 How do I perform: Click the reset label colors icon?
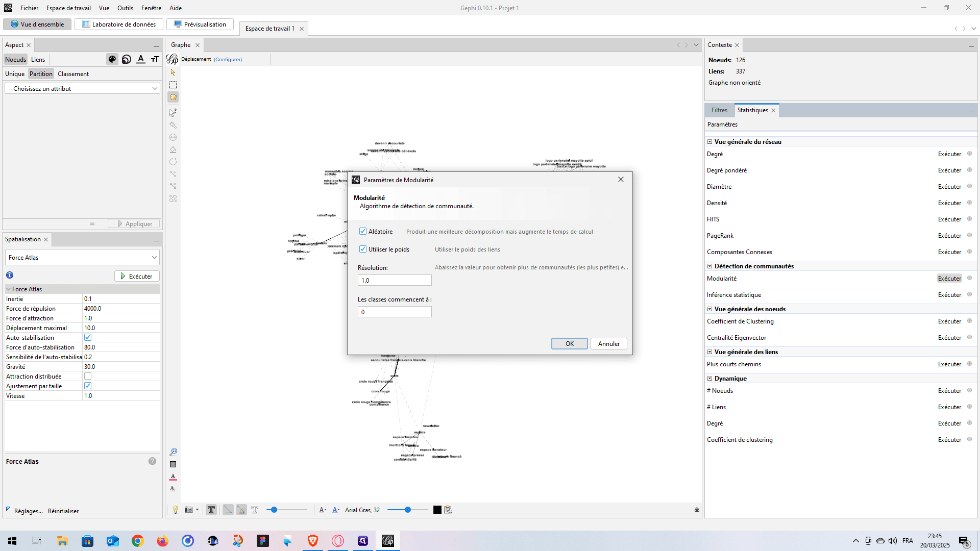pos(173,477)
